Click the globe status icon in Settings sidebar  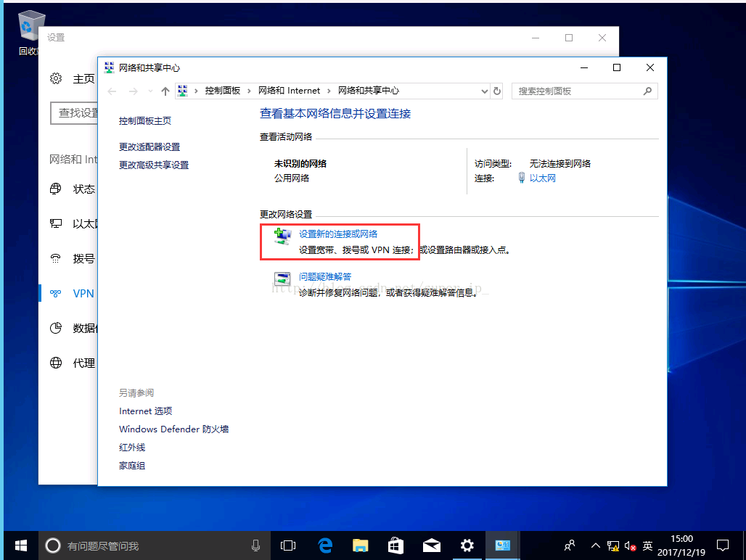[56, 189]
